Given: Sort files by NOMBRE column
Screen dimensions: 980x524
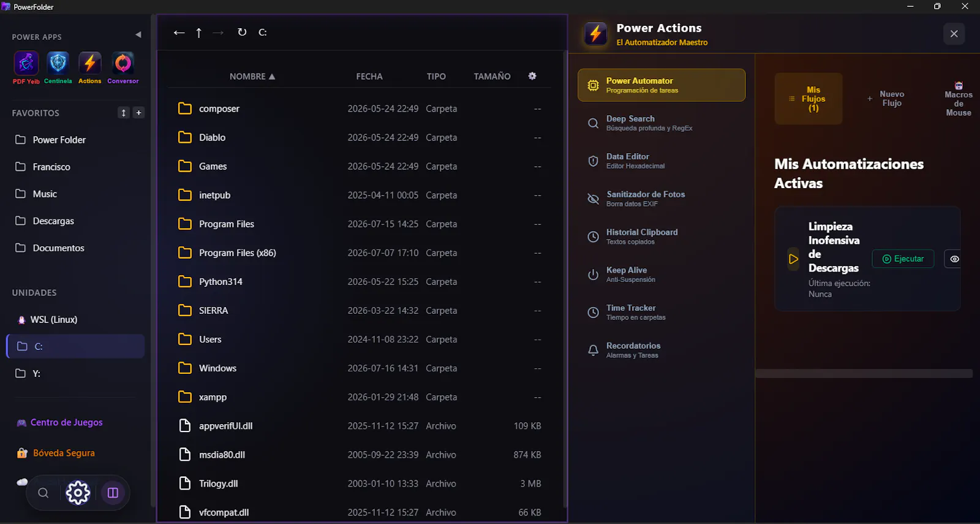Looking at the screenshot, I should click(x=252, y=77).
